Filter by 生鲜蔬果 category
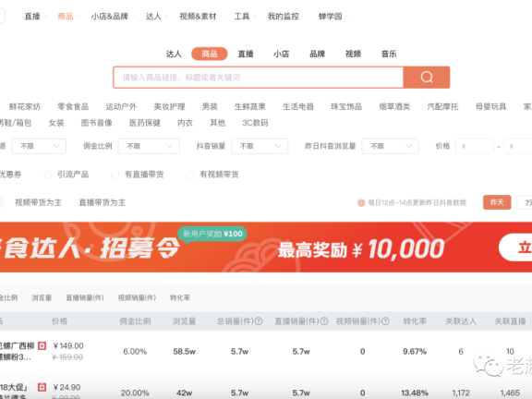This screenshot has height=399, width=532. click(x=250, y=106)
